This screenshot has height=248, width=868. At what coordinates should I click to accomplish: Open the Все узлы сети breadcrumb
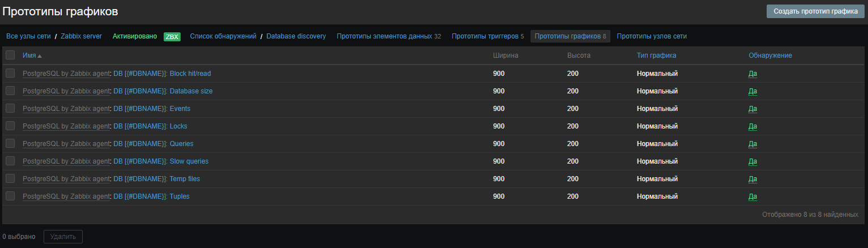tap(28, 36)
